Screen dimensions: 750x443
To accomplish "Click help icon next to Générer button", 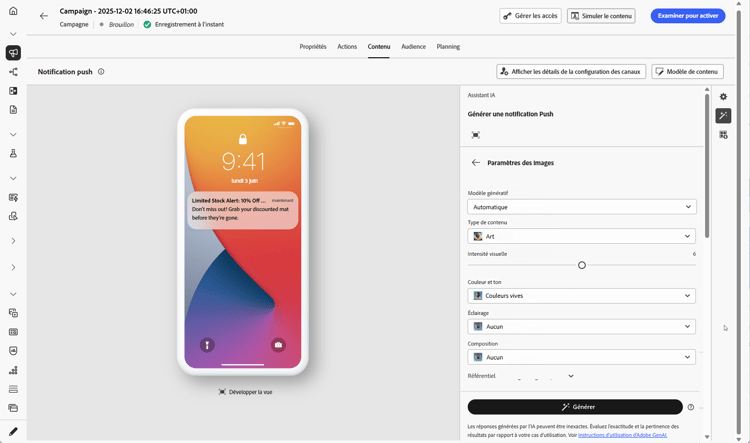I will click(x=691, y=407).
